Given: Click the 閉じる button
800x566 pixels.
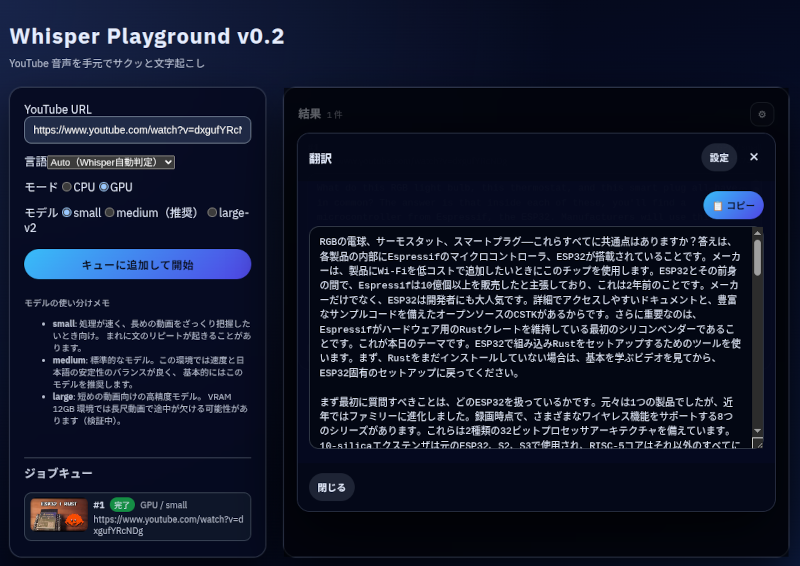Looking at the screenshot, I should [x=331, y=487].
